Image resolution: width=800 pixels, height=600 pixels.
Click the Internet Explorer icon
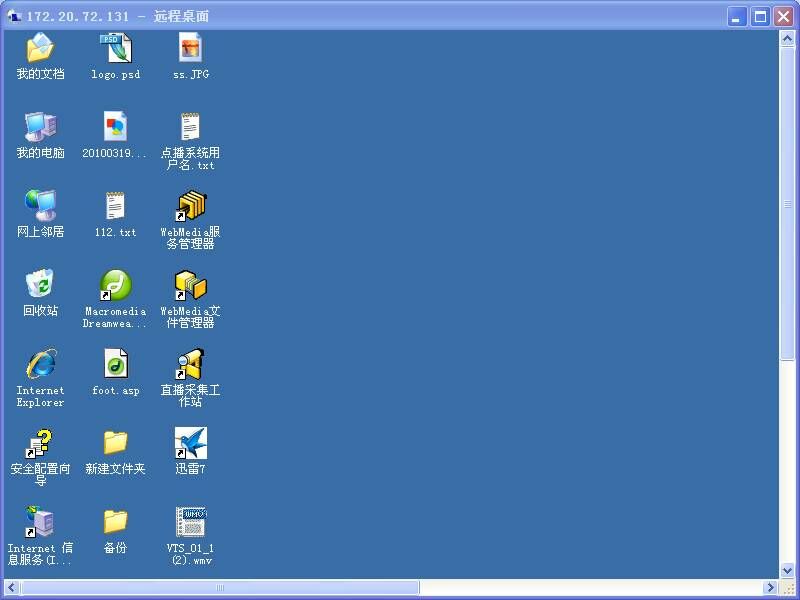[40, 364]
